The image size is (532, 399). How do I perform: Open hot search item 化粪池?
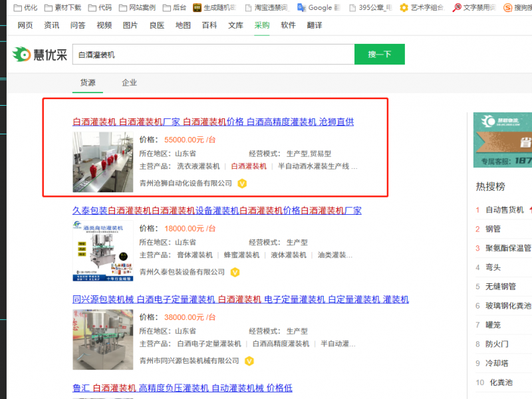point(501,383)
